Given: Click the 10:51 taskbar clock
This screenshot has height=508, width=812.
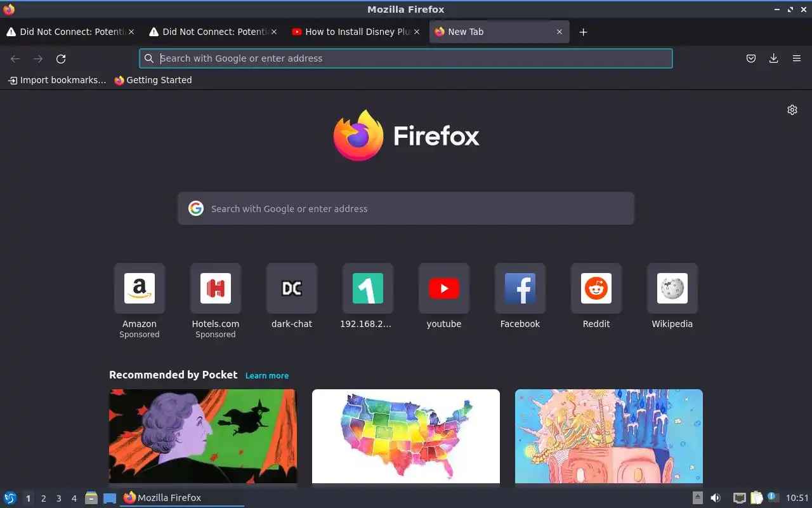Looking at the screenshot, I should tap(797, 498).
